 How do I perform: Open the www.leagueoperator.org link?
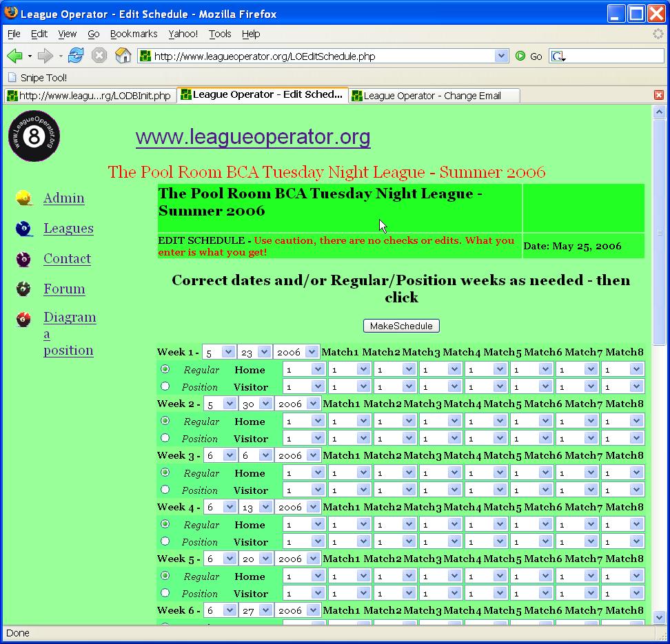tap(253, 137)
